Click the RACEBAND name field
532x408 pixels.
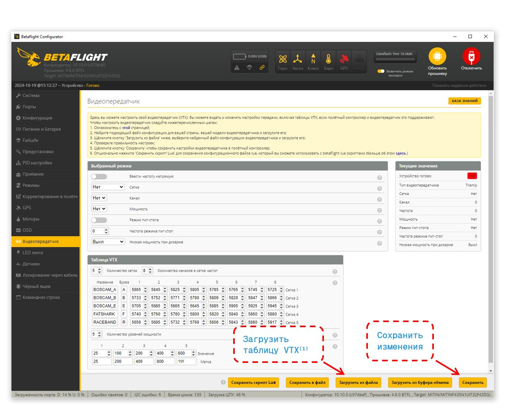click(104, 322)
